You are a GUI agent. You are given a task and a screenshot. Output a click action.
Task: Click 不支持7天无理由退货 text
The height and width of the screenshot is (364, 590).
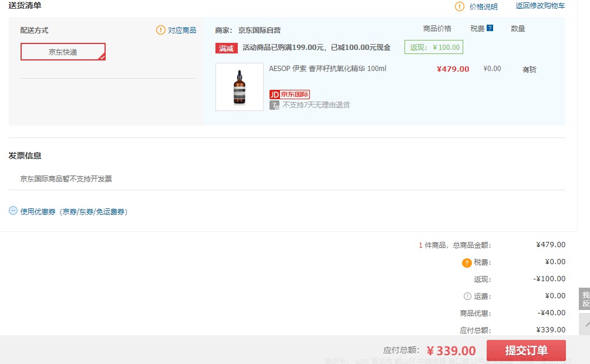(x=316, y=105)
